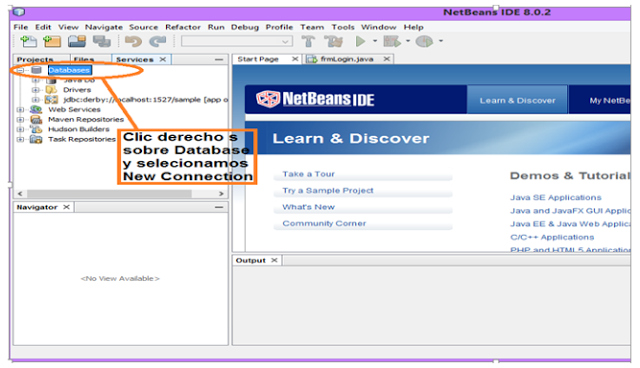
Task: Click the Build Project hammer icon
Action: coord(308,41)
